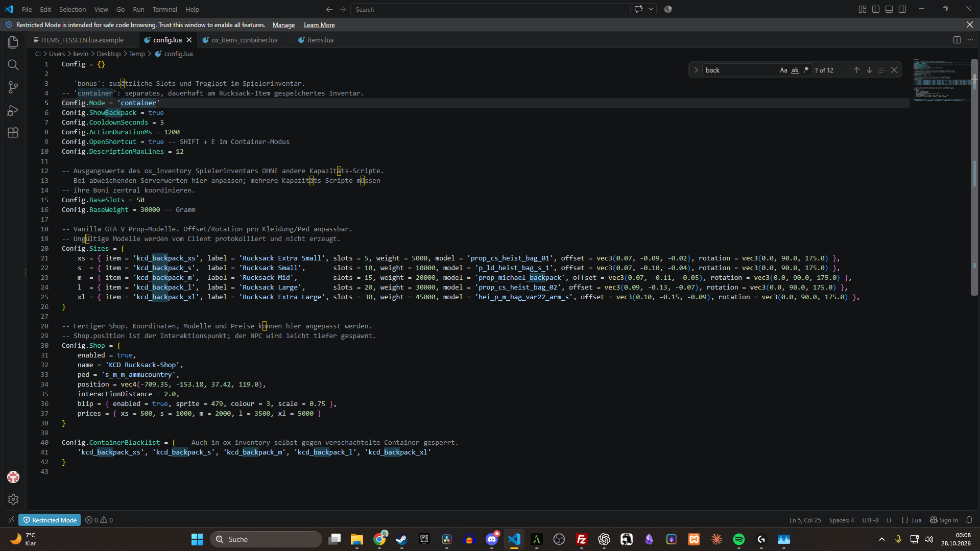Change end of line sequence LF
Screen dimensions: 980x551
click(890, 520)
